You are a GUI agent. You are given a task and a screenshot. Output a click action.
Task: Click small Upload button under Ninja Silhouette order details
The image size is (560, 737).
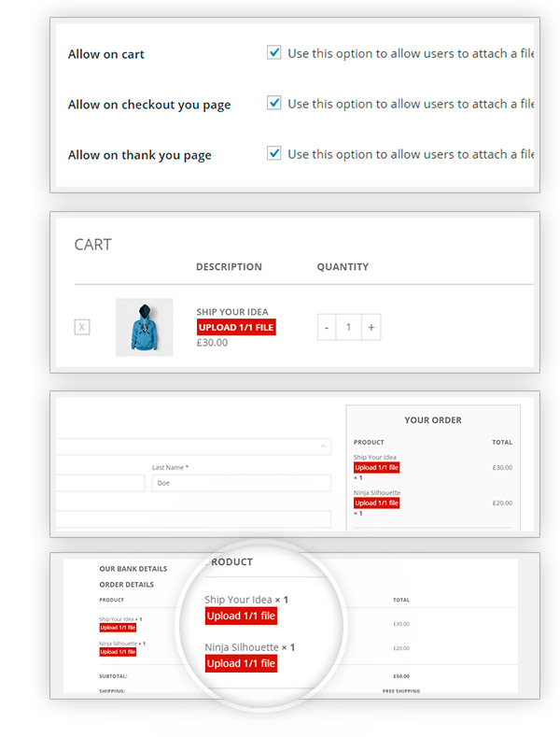point(119,652)
